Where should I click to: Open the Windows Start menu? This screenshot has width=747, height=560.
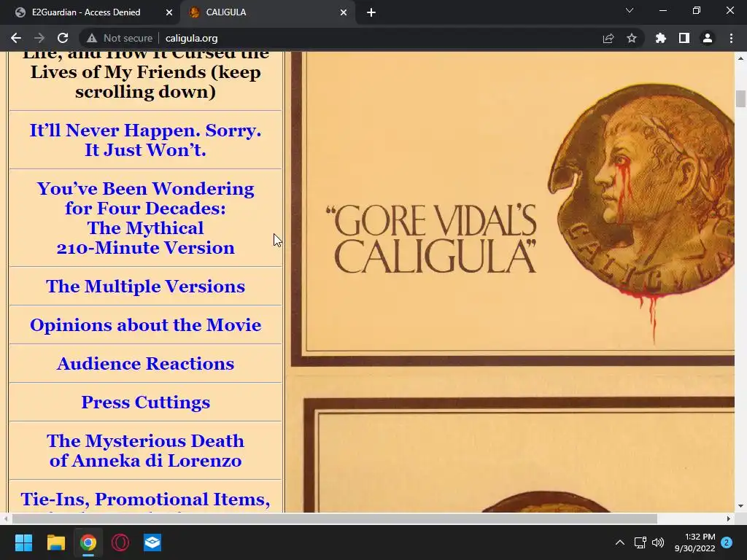pos(23,542)
